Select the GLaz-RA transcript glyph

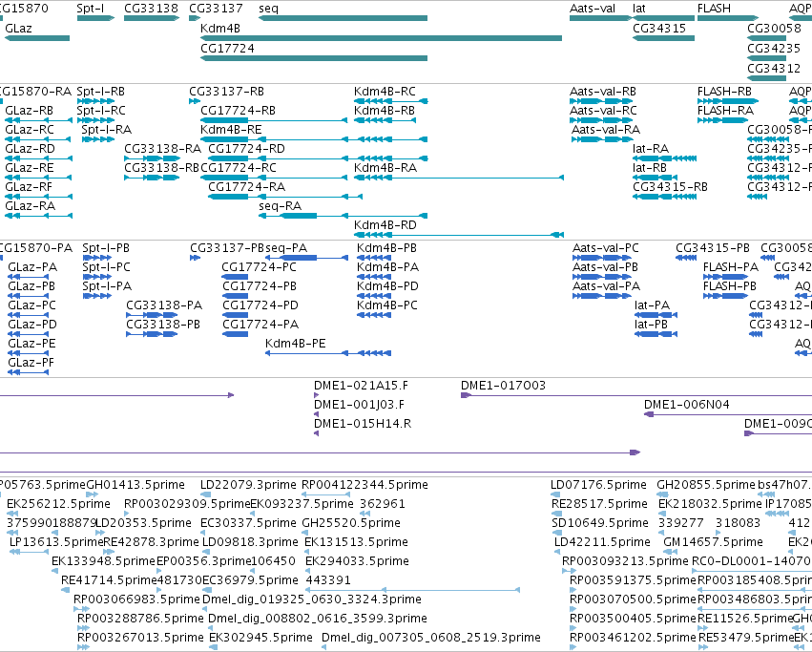(x=38, y=216)
